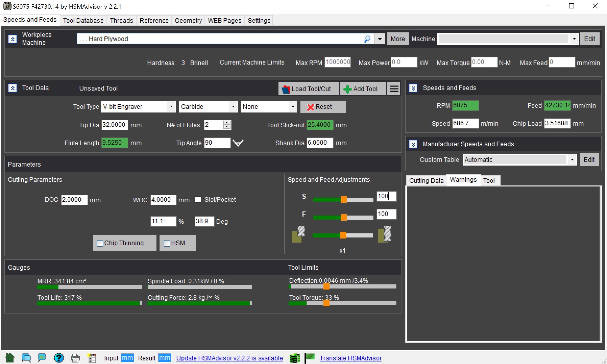Switch to the Tool Database tab
The width and height of the screenshot is (607, 364).
[x=83, y=20]
